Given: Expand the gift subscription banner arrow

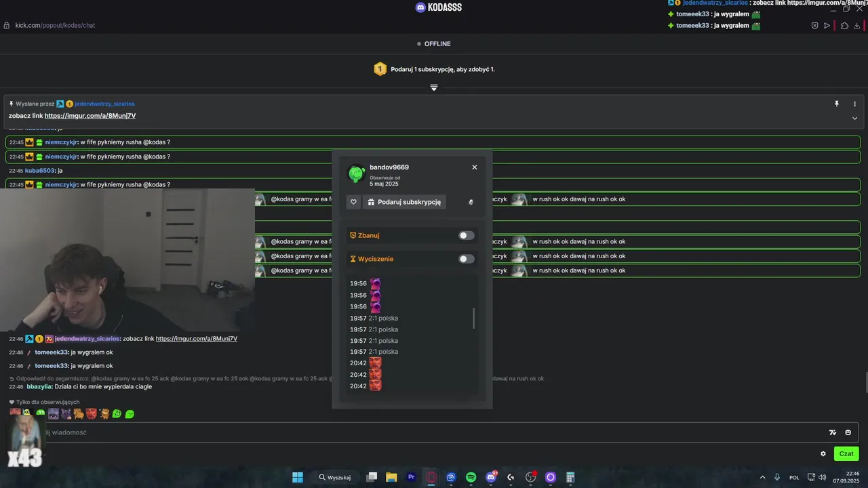Looking at the screenshot, I should (434, 87).
